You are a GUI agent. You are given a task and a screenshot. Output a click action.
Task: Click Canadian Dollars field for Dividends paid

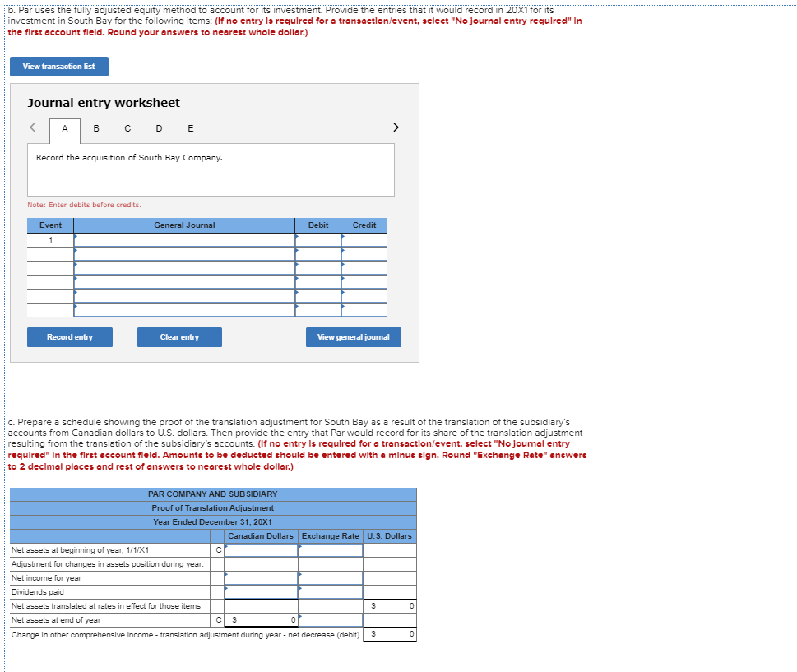(262, 592)
